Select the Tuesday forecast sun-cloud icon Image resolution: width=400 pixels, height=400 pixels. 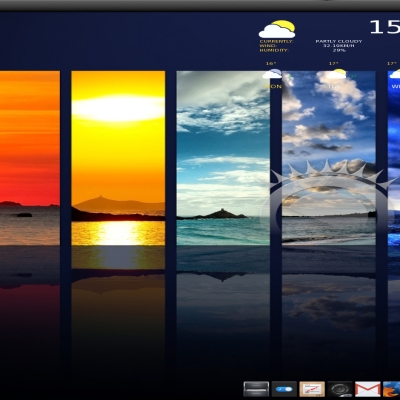click(x=336, y=73)
